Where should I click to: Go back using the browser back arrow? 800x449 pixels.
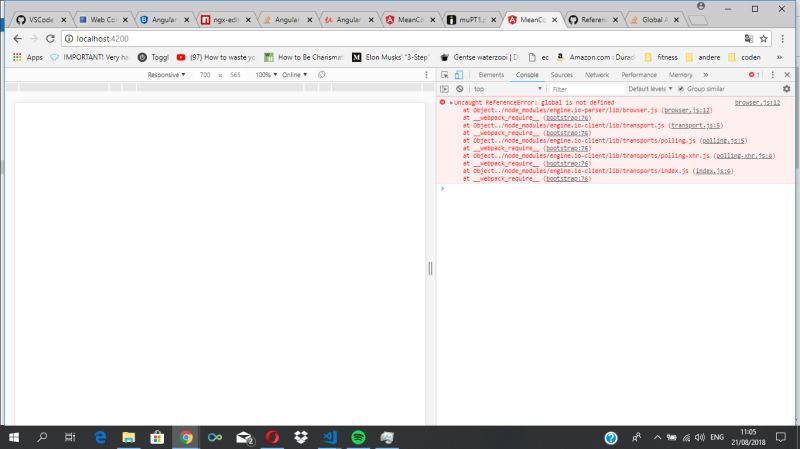(17, 39)
